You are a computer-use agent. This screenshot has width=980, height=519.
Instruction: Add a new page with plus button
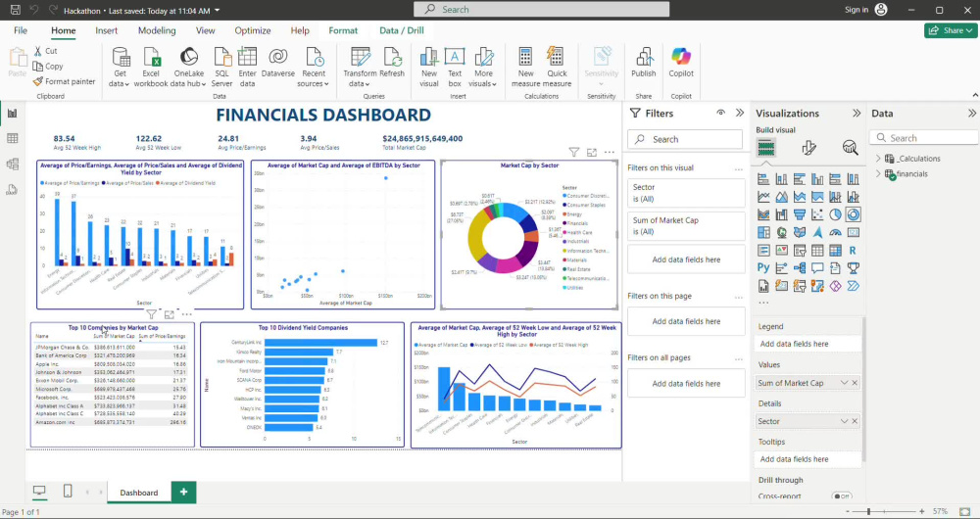184,493
